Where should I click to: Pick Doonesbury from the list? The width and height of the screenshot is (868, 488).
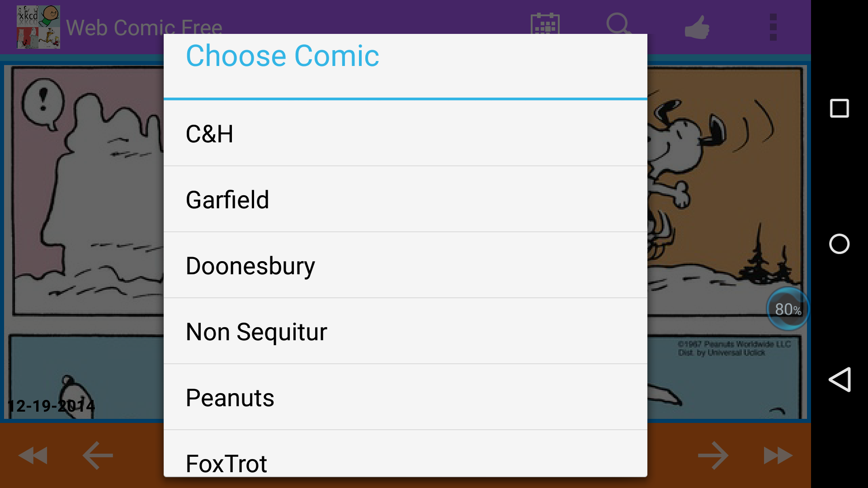pyautogui.click(x=405, y=266)
